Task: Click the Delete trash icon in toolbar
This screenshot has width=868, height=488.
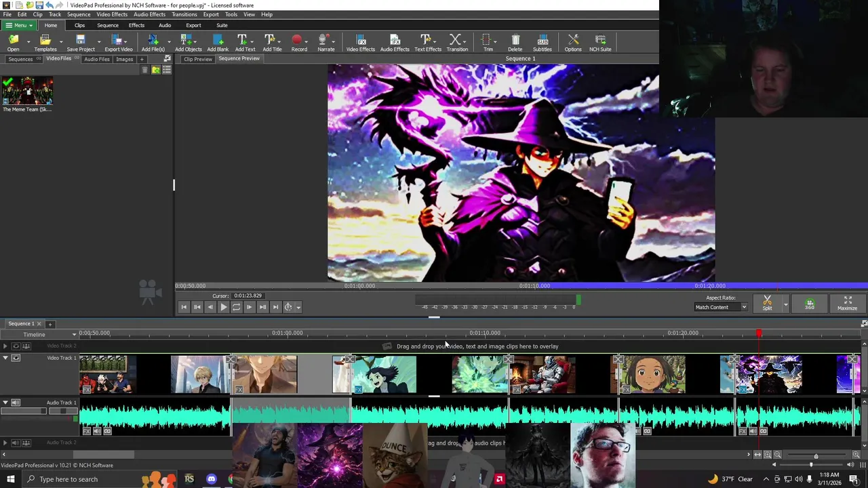Action: click(515, 43)
